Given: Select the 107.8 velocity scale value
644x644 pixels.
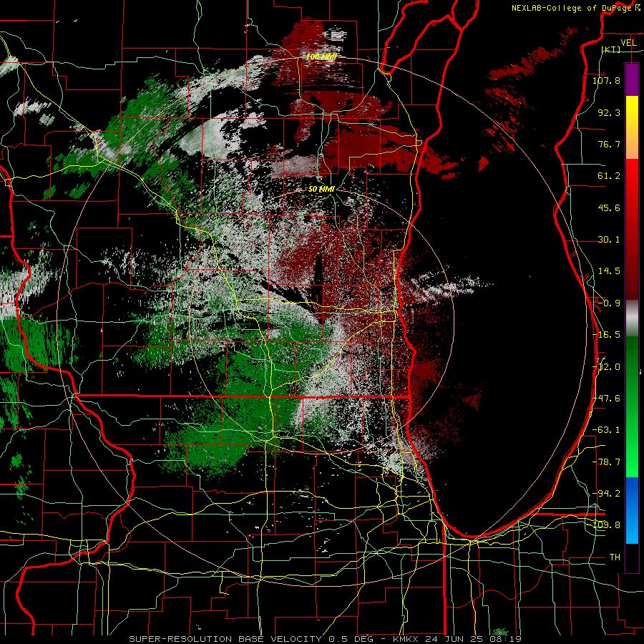Looking at the screenshot, I should coord(606,80).
